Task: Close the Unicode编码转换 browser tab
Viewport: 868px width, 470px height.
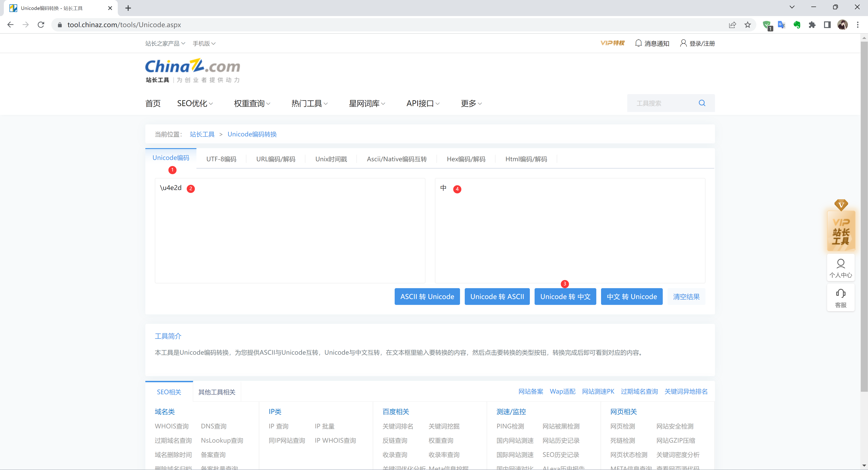Action: tap(110, 8)
